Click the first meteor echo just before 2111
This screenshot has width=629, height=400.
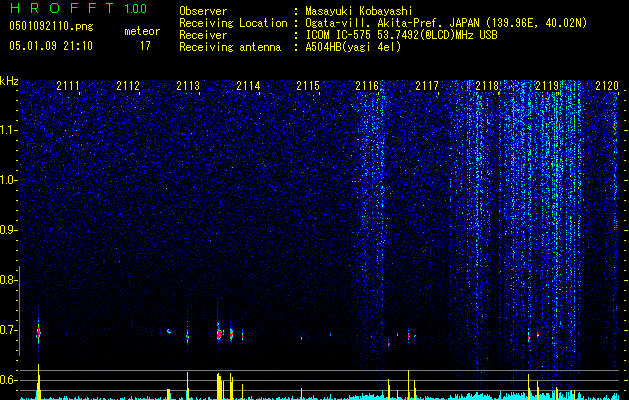pos(39,333)
